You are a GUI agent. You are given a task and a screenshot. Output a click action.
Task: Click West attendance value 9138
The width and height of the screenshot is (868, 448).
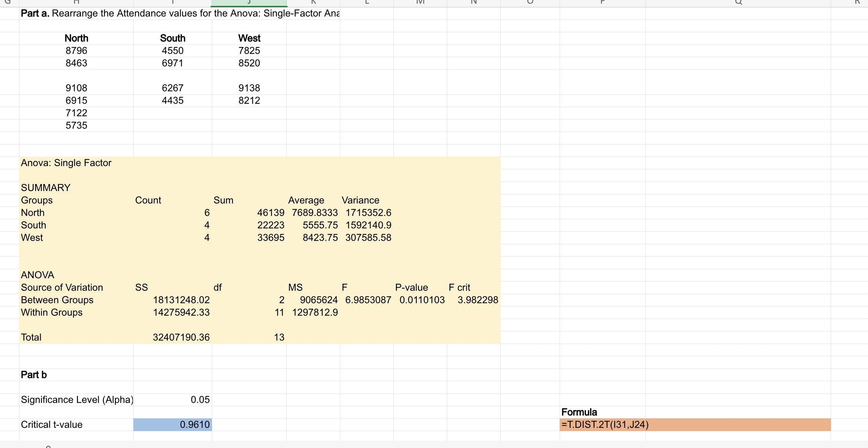[249, 88]
